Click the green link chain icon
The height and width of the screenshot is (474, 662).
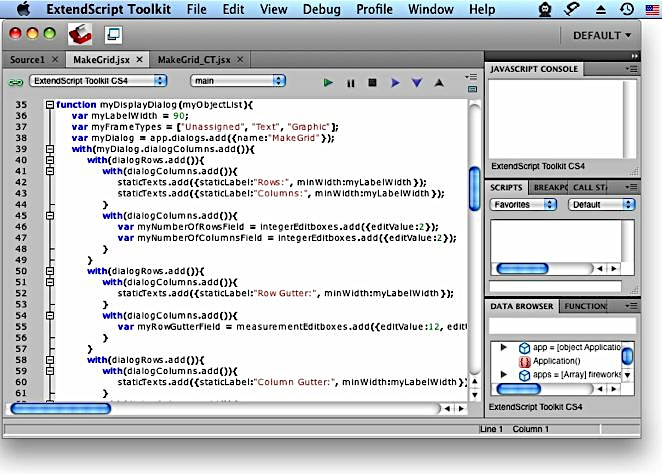click(x=16, y=83)
